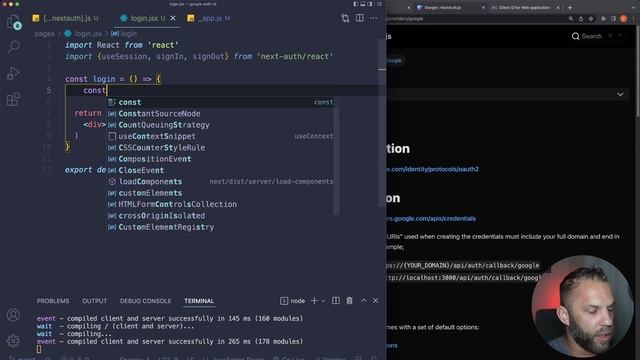Toggle the browser side panel icon
This screenshot has width=640, height=360.
pos(613,19)
